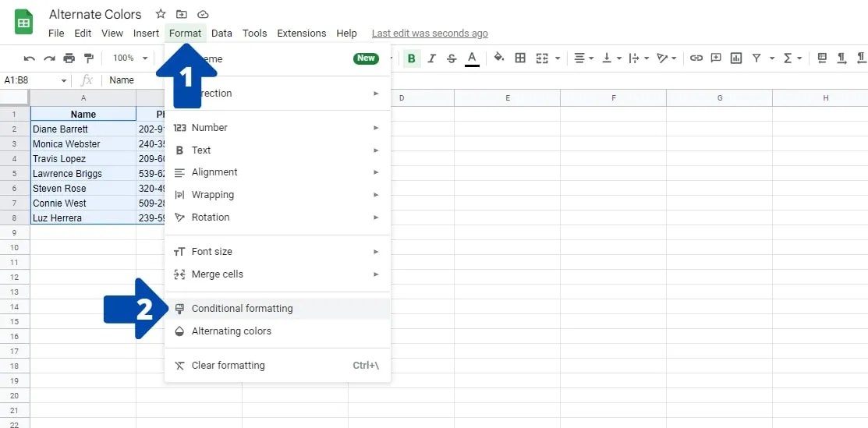868x428 pixels.
Task: Open 'Last edit was seconds ago' link
Action: (430, 34)
